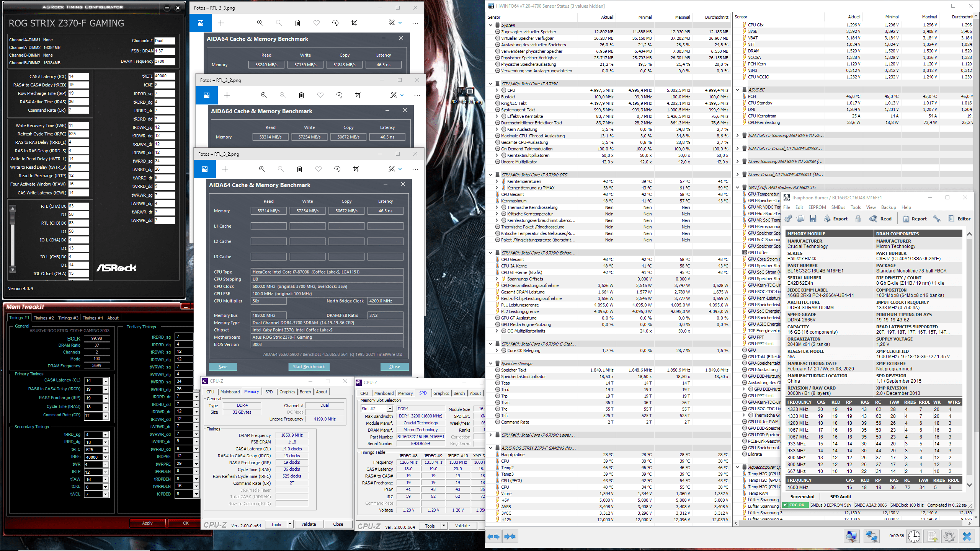This screenshot has height=551, width=980.
Task: Open HWiNFO sensor settings gear icon
Action: [949, 536]
